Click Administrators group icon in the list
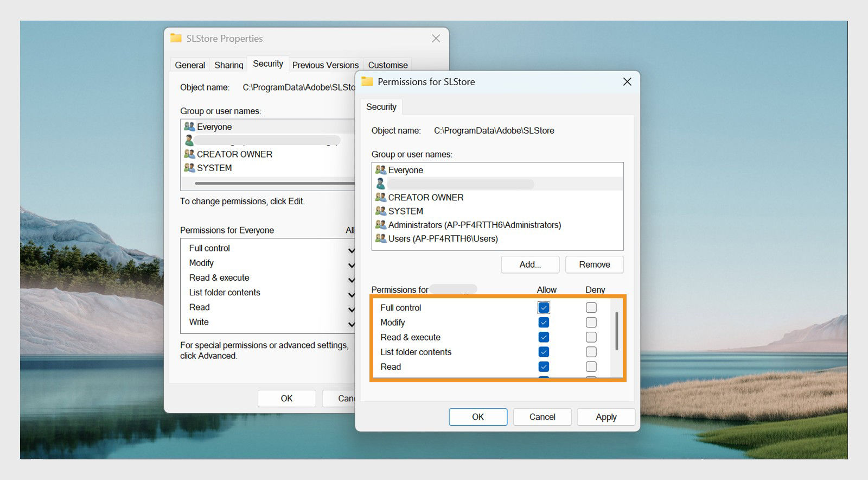868x480 pixels. coord(381,224)
